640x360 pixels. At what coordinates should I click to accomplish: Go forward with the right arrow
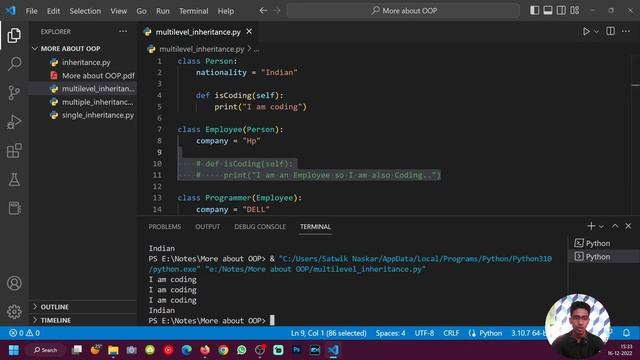pyautogui.click(x=277, y=11)
